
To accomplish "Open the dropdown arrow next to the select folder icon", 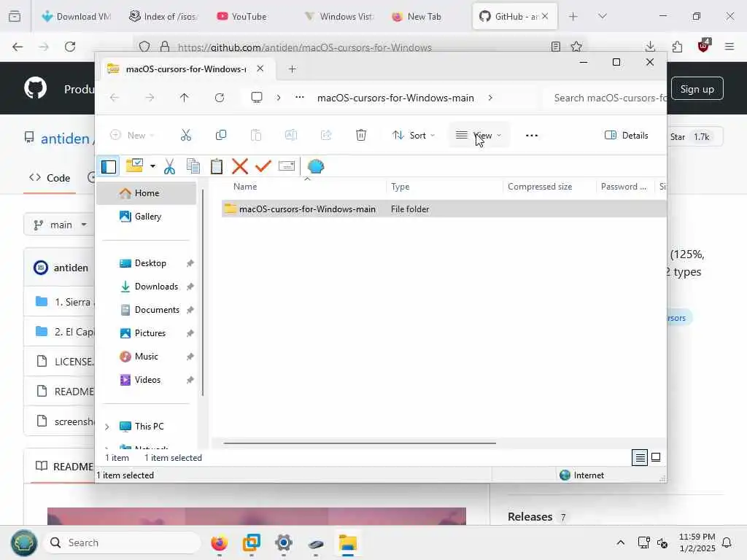I will point(152,166).
